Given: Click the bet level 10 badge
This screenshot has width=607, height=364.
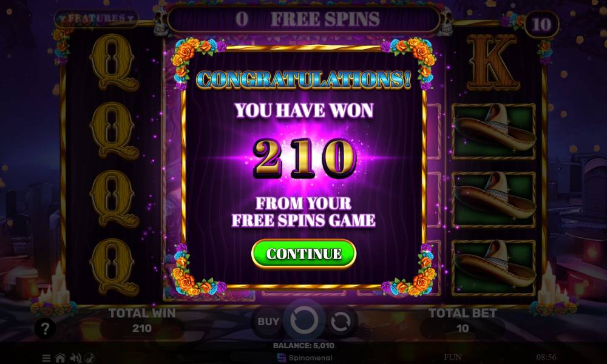Looking at the screenshot, I should click(x=541, y=25).
